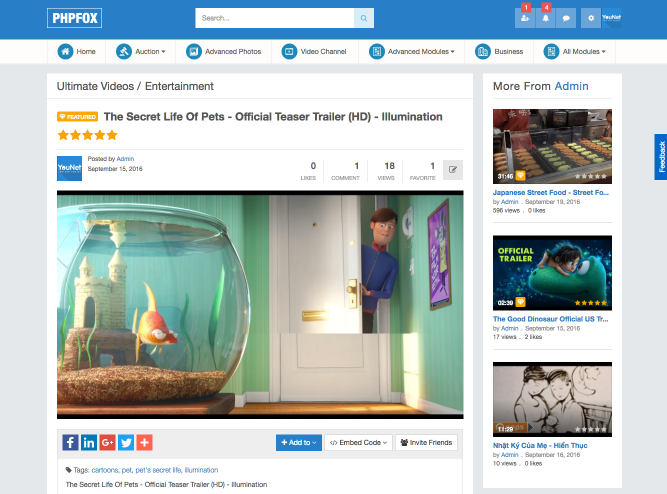Open The Good Dinosaur trailer thumbnail

tap(553, 273)
